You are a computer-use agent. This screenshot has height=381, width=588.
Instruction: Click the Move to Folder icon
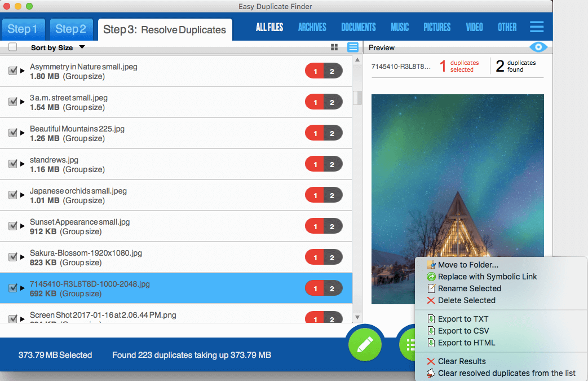pos(431,265)
